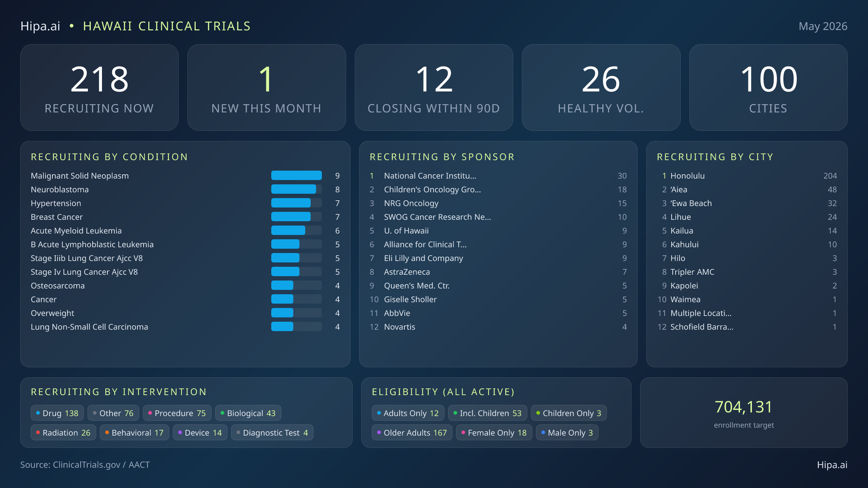
Task: Choose the Behavioral 17 chip
Action: pos(135,433)
